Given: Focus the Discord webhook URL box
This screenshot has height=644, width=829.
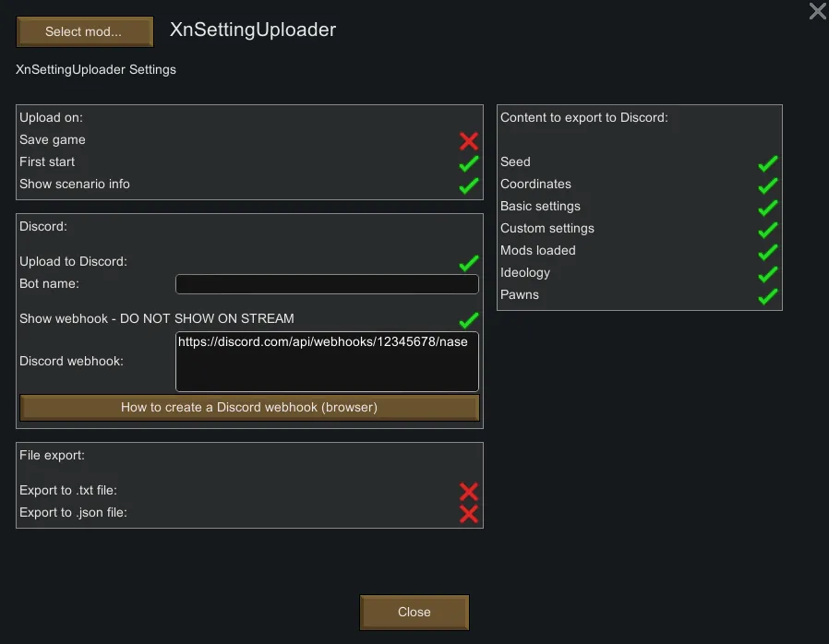Looking at the screenshot, I should [x=327, y=362].
